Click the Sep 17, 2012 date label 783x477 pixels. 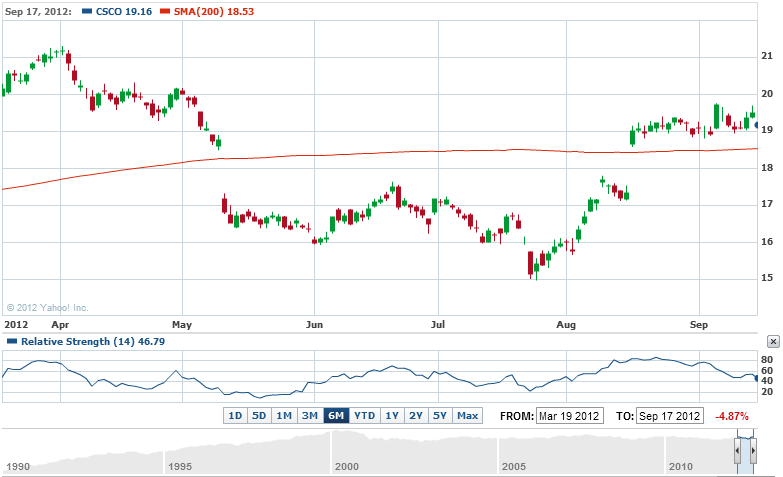(x=38, y=11)
